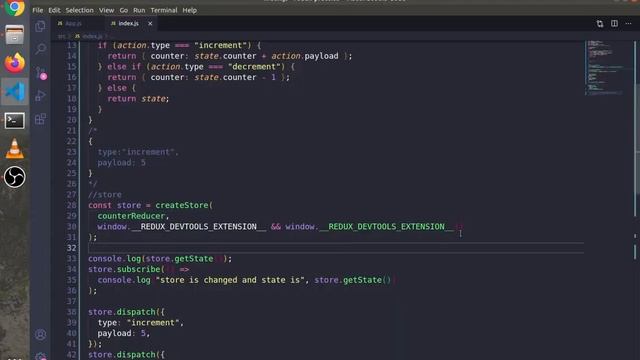
Task: Open the Terminal menu
Action: pyautogui.click(x=164, y=10)
